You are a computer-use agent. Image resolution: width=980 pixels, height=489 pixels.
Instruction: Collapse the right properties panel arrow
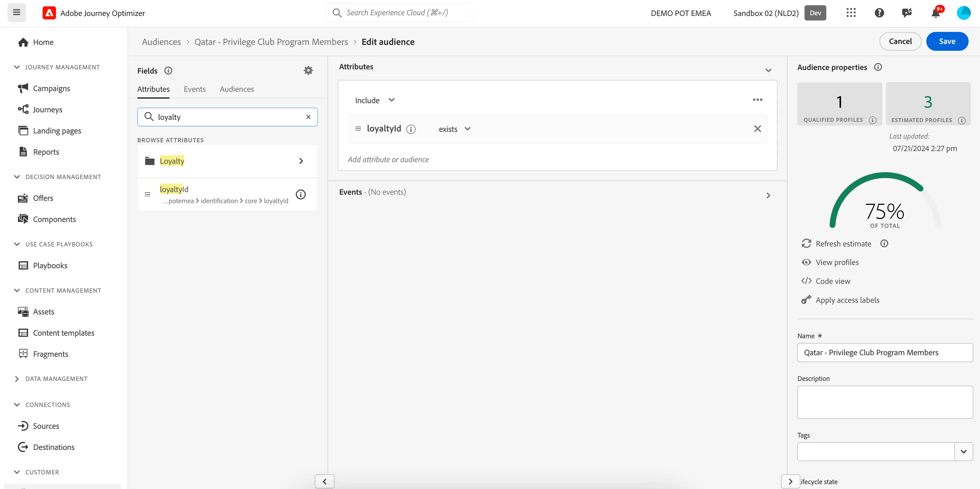[x=790, y=481]
